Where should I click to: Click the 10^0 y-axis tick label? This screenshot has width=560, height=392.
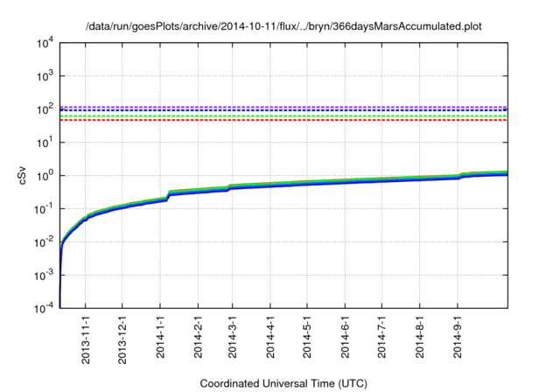(x=45, y=176)
